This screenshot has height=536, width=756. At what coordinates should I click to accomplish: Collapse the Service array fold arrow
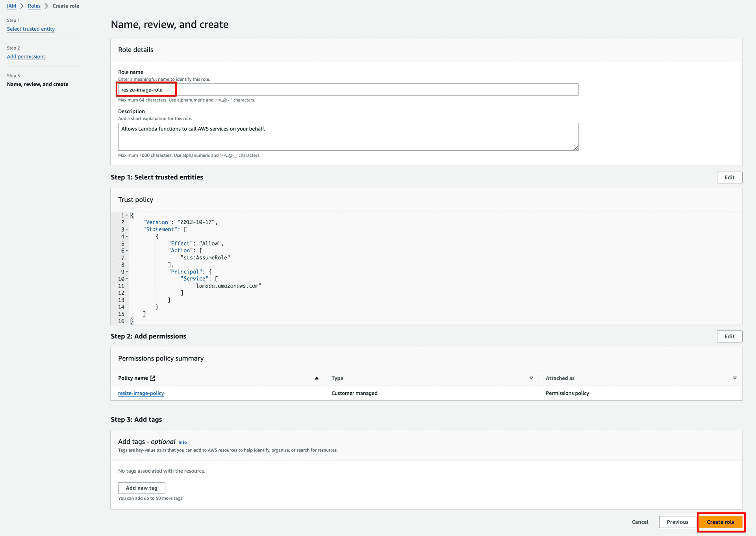click(x=127, y=279)
